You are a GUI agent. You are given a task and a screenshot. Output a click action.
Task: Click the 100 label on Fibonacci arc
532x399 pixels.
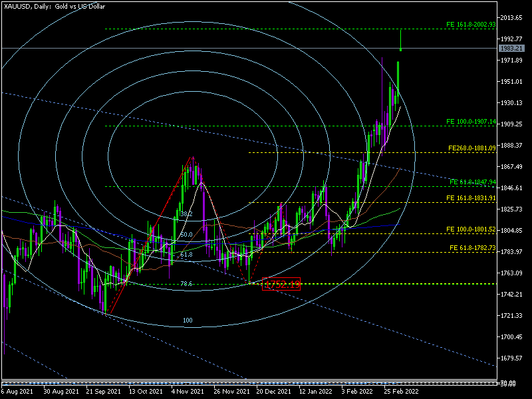point(188,321)
